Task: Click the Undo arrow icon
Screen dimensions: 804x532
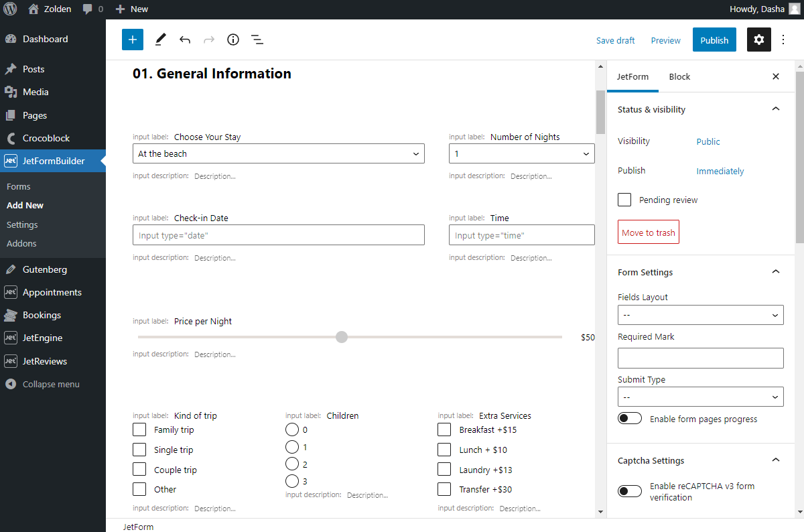Action: (x=185, y=40)
